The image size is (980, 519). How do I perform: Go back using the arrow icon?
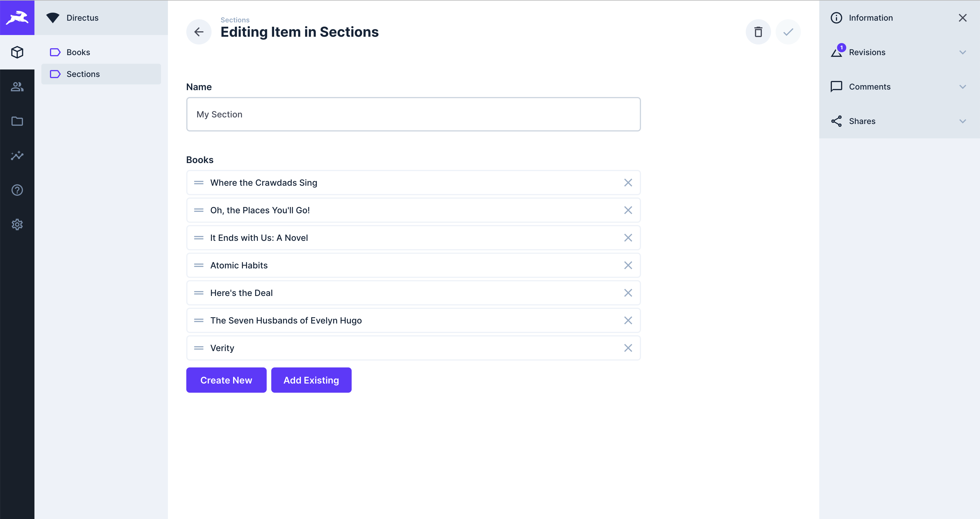(x=199, y=32)
